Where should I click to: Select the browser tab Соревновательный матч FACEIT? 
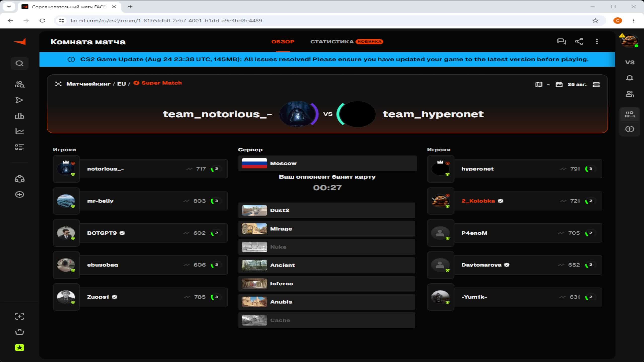[x=69, y=7]
